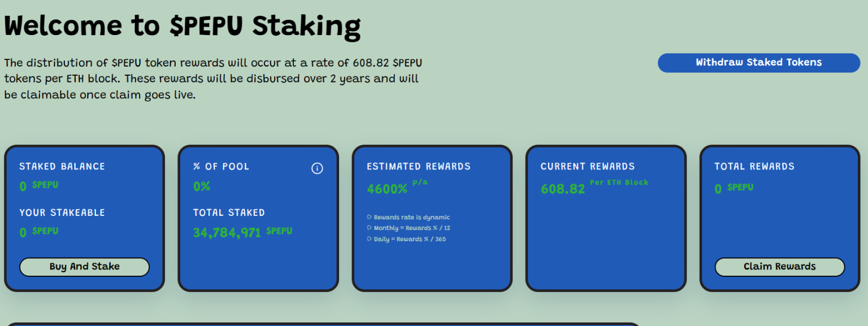Select the Estimated Rewards card heading
The image size is (868, 326).
pyautogui.click(x=418, y=166)
